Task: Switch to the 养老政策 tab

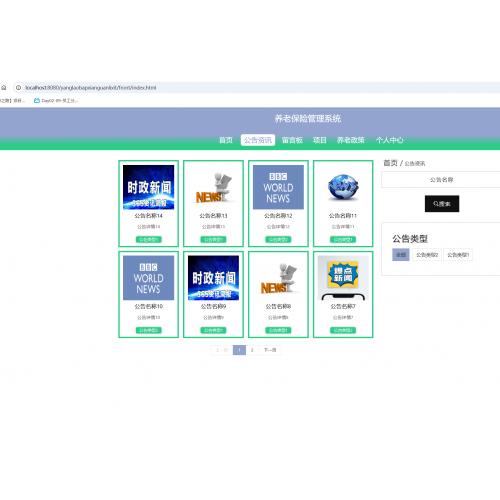Action: pyautogui.click(x=351, y=140)
